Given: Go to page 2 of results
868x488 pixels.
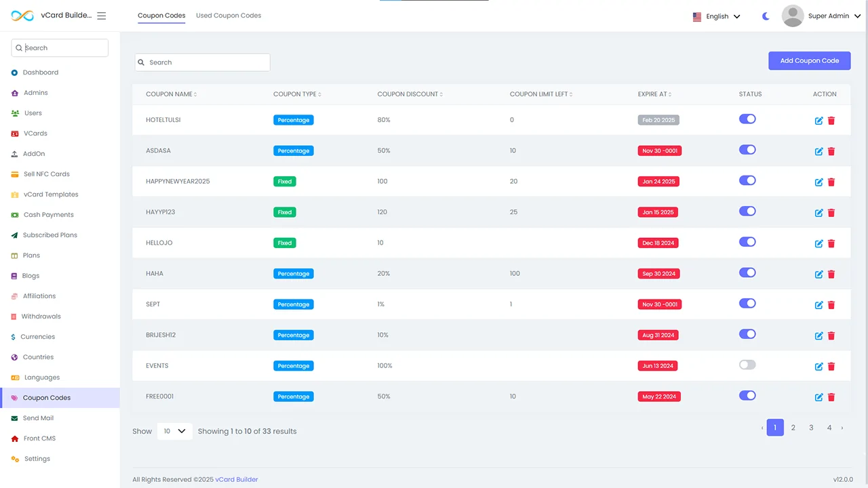Looking at the screenshot, I should (x=793, y=428).
